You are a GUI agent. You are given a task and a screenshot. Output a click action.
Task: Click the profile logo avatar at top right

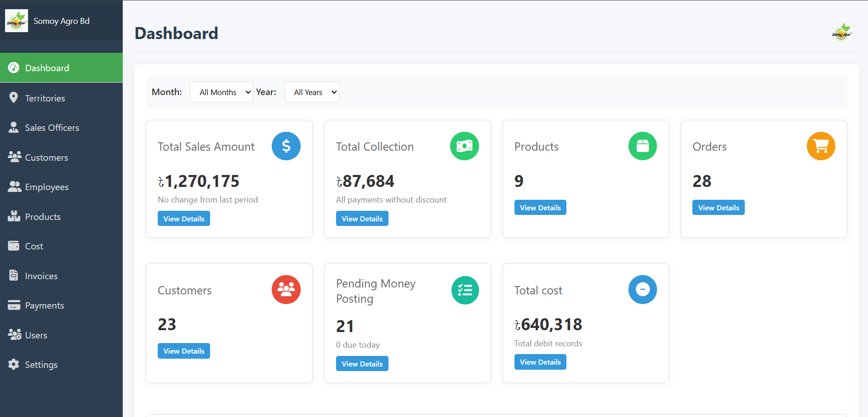(x=841, y=33)
